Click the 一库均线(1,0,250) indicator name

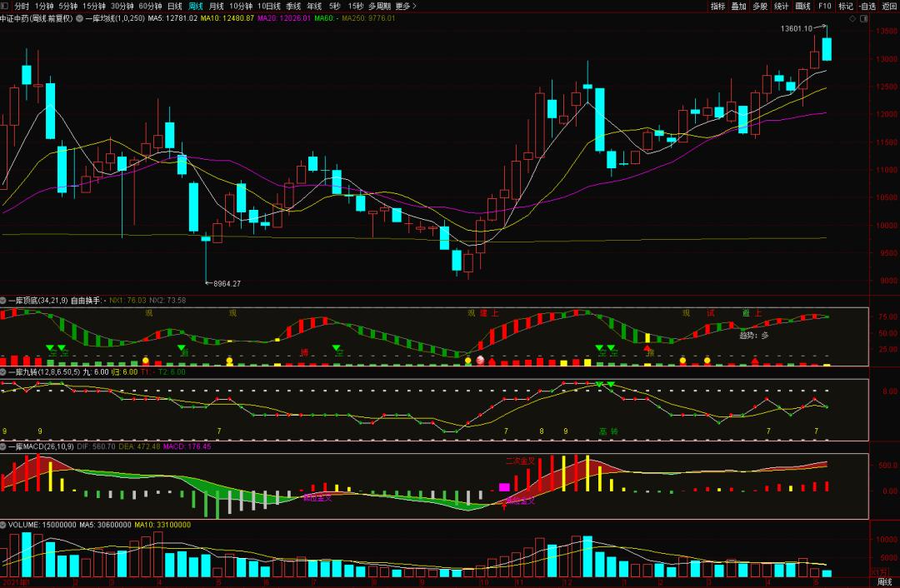(x=115, y=18)
